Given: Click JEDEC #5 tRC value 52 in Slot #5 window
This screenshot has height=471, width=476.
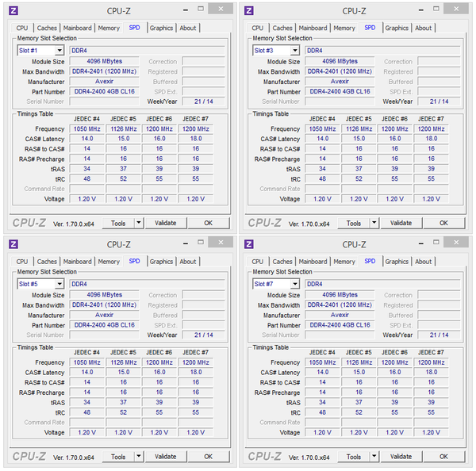Looking at the screenshot, I should click(x=123, y=412).
